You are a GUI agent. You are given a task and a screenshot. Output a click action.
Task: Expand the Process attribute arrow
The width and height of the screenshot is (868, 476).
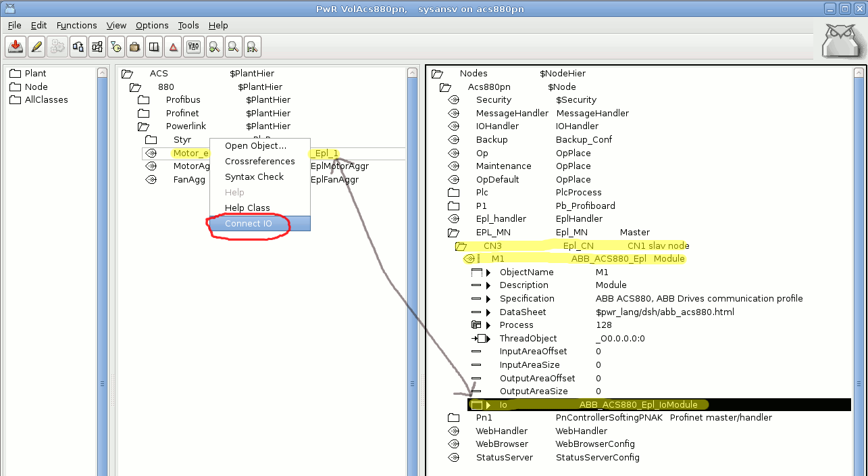[488, 325]
